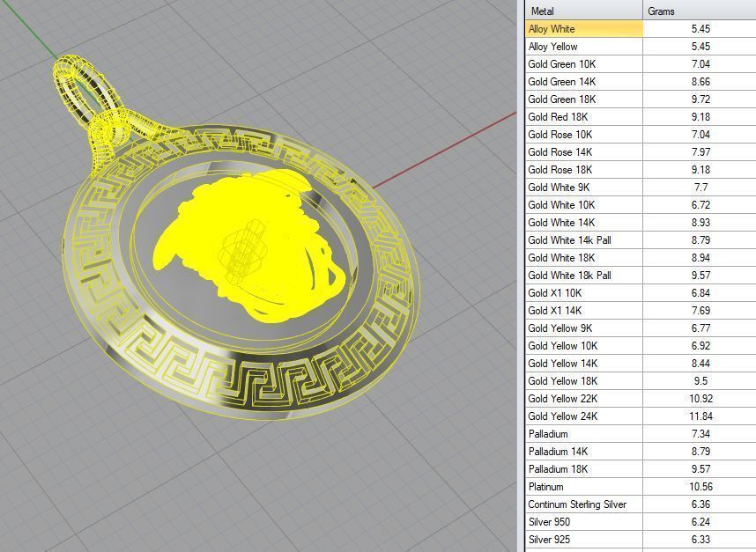Click the 6.36 grams value
756x552 pixels.
(700, 504)
